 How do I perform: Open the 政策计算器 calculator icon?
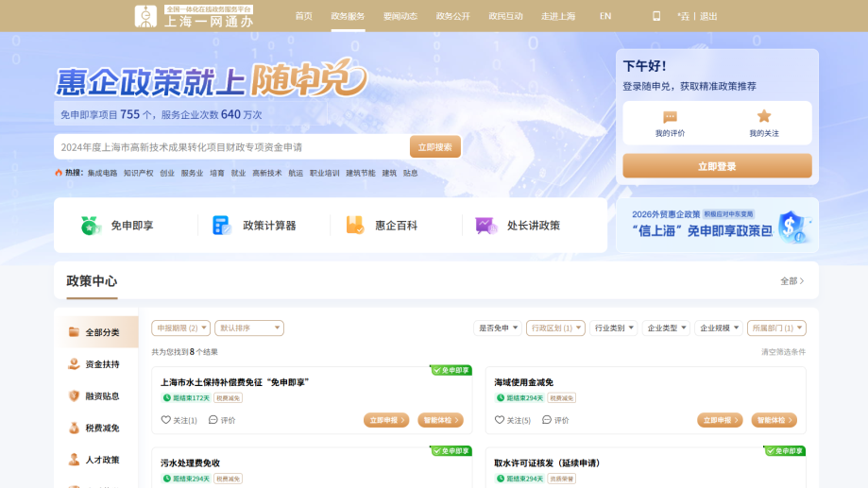point(222,226)
